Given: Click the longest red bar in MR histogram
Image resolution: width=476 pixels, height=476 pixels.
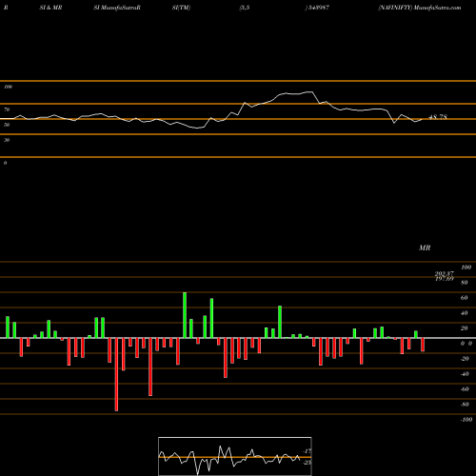Looking at the screenshot, I should [x=116, y=374].
